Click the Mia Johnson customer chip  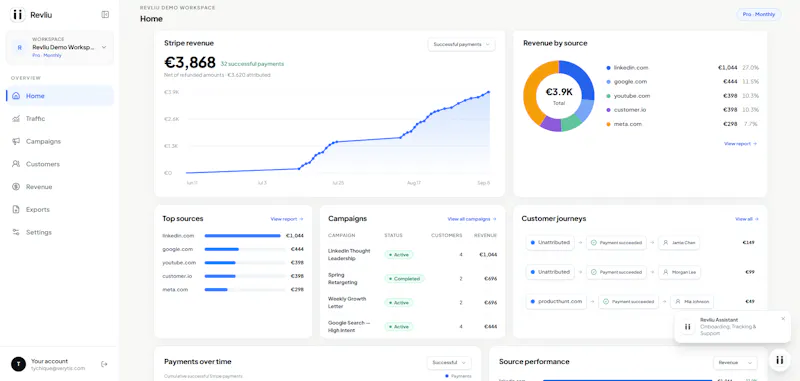pos(692,301)
